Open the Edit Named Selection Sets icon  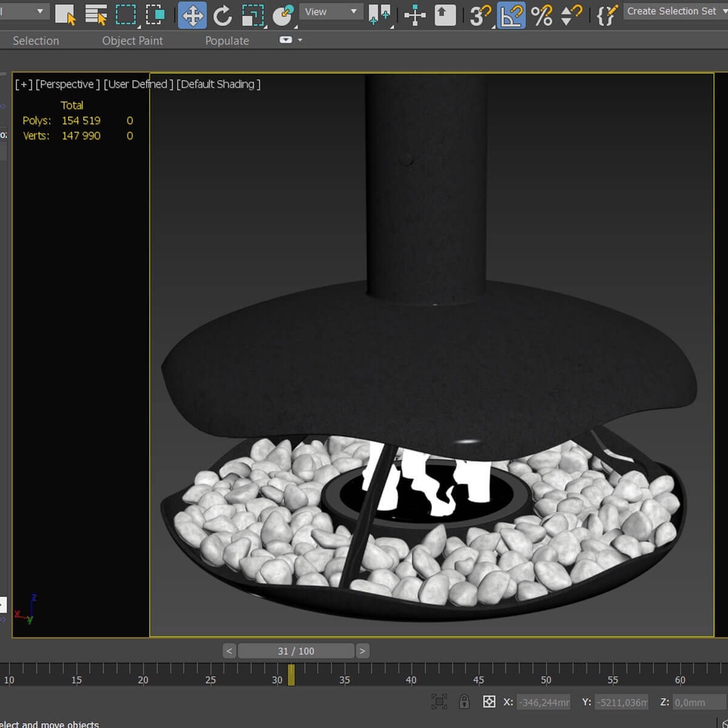pyautogui.click(x=607, y=15)
